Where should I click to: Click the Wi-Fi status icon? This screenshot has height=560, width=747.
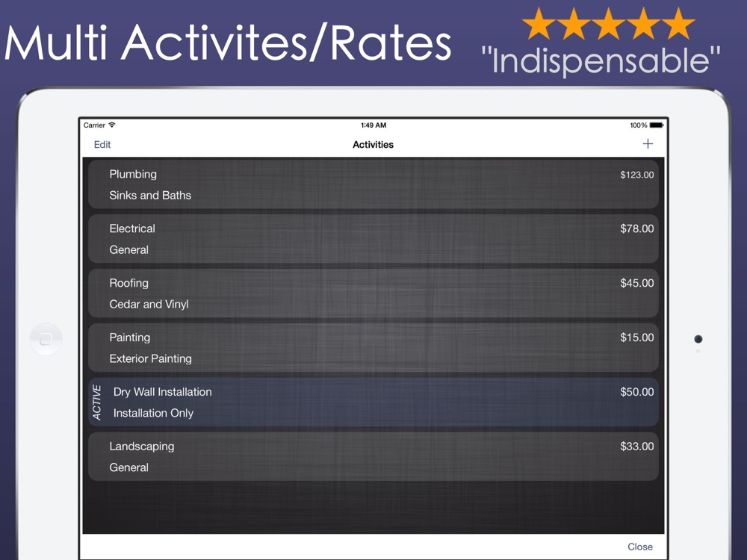[x=112, y=125]
